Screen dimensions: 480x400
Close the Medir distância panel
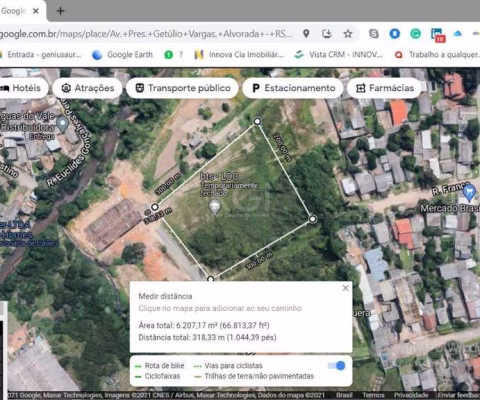[x=346, y=288]
